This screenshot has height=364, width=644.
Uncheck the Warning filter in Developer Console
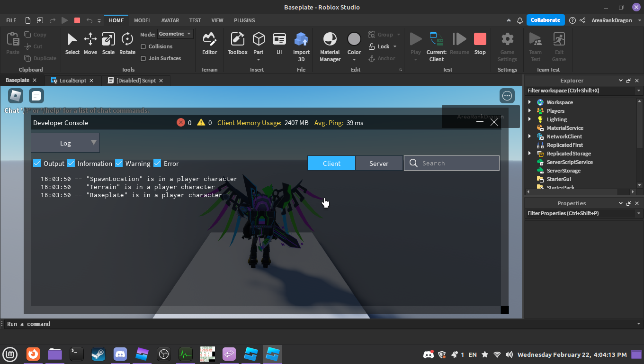[118, 163]
